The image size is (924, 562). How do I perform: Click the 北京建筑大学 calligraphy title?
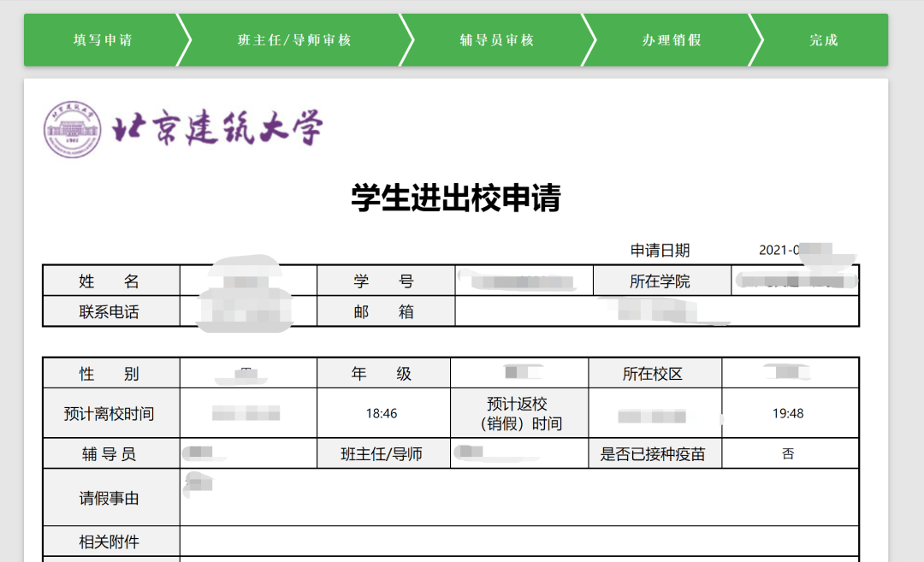coord(217,127)
